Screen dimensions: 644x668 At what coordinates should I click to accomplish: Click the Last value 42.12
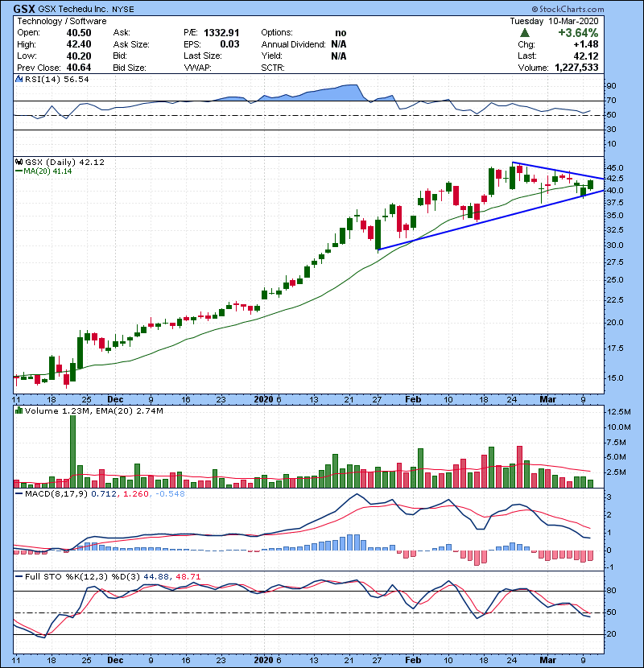(x=586, y=56)
